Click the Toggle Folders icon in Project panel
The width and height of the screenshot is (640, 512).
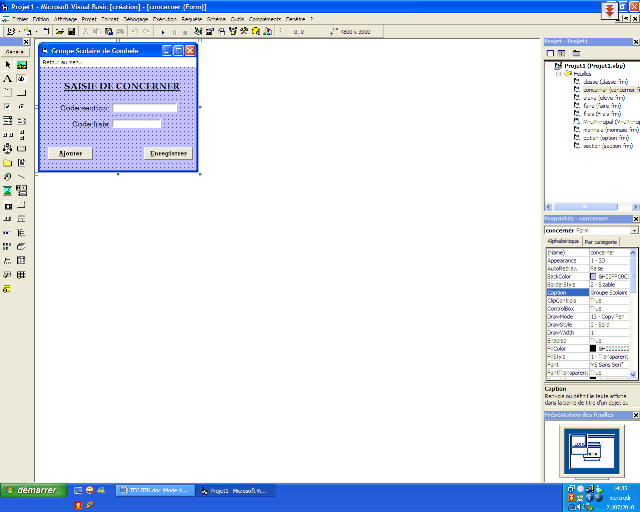577,52
